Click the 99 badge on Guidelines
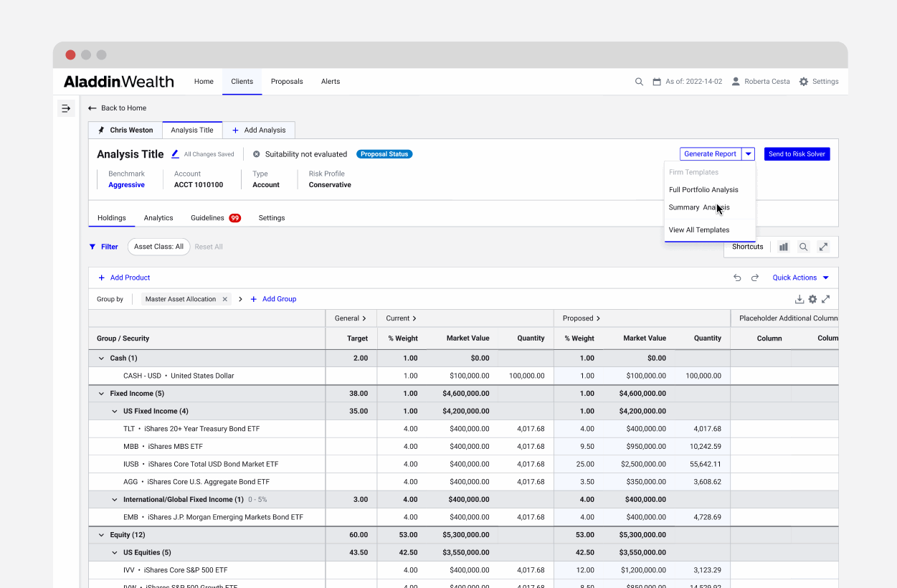Viewport: 897px width, 588px height. (x=234, y=218)
